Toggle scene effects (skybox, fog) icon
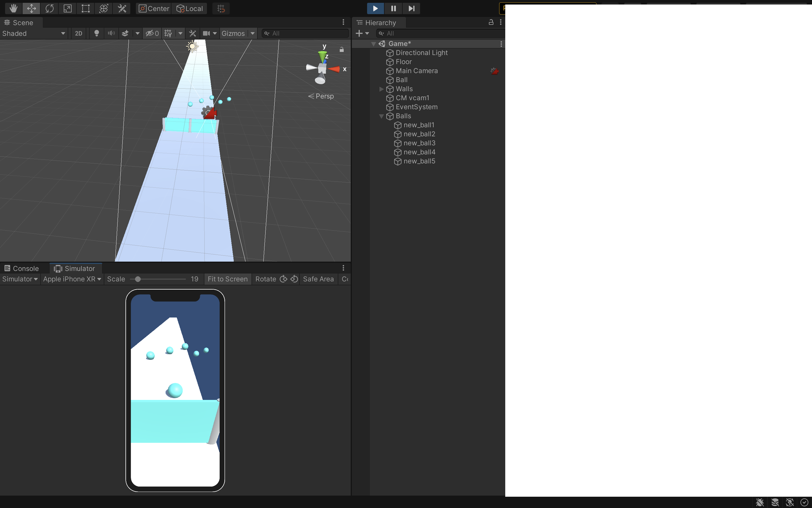The width and height of the screenshot is (812, 508). click(x=125, y=33)
